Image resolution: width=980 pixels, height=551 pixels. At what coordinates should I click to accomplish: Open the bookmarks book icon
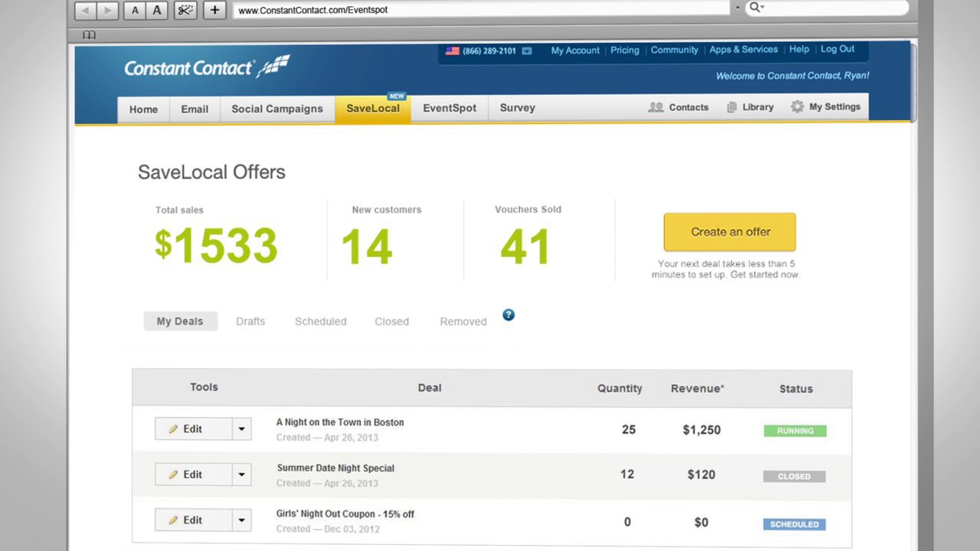[90, 35]
